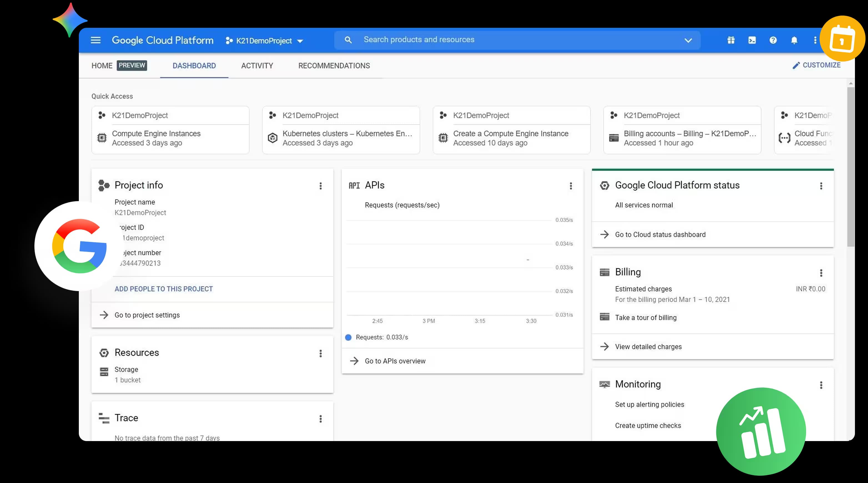Image resolution: width=868 pixels, height=483 pixels.
Task: Click the Kubernetes clusters hexagon icon
Action: click(x=272, y=137)
